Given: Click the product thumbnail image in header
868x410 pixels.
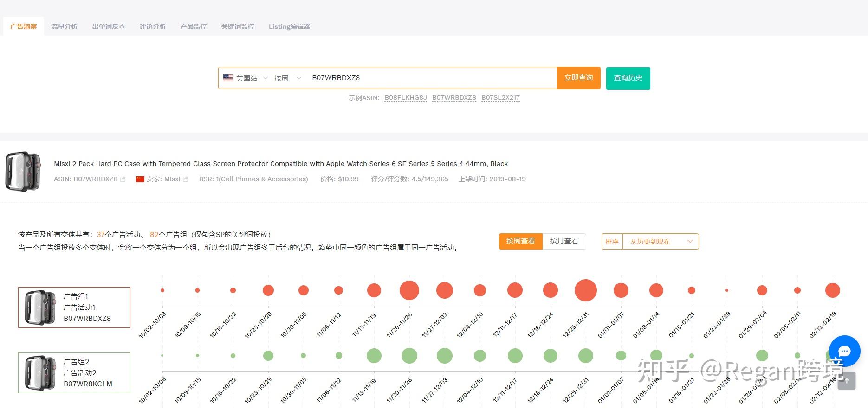Looking at the screenshot, I should (x=23, y=171).
